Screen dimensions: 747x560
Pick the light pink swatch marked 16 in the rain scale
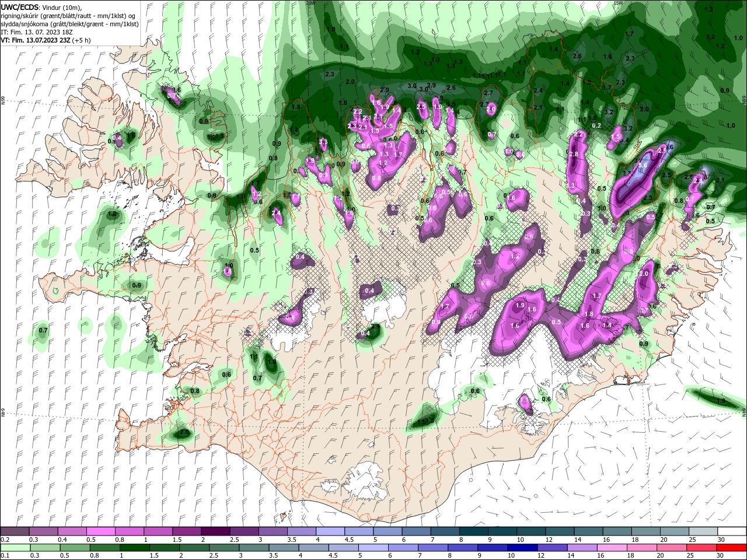pyautogui.click(x=612, y=547)
